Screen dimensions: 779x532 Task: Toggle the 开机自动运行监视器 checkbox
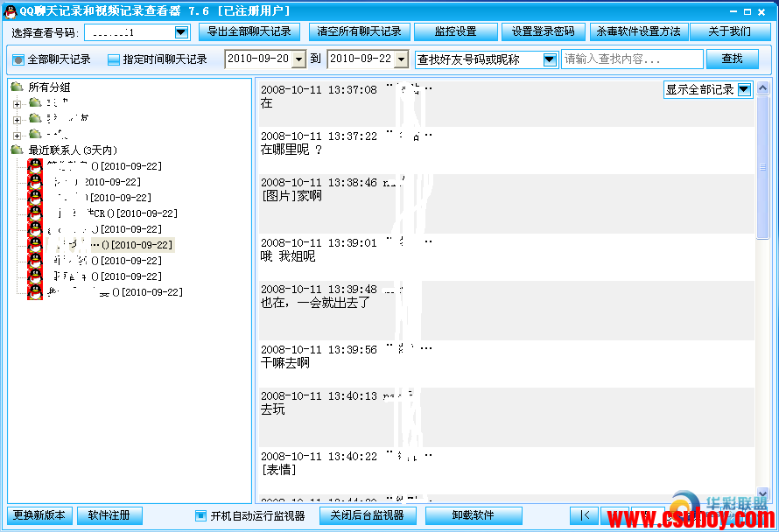200,515
